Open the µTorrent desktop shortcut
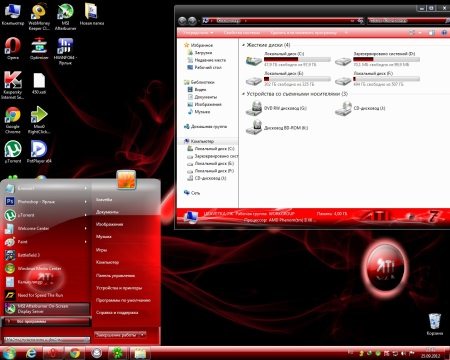Image resolution: width=450 pixels, height=360 pixels. pos(13,152)
